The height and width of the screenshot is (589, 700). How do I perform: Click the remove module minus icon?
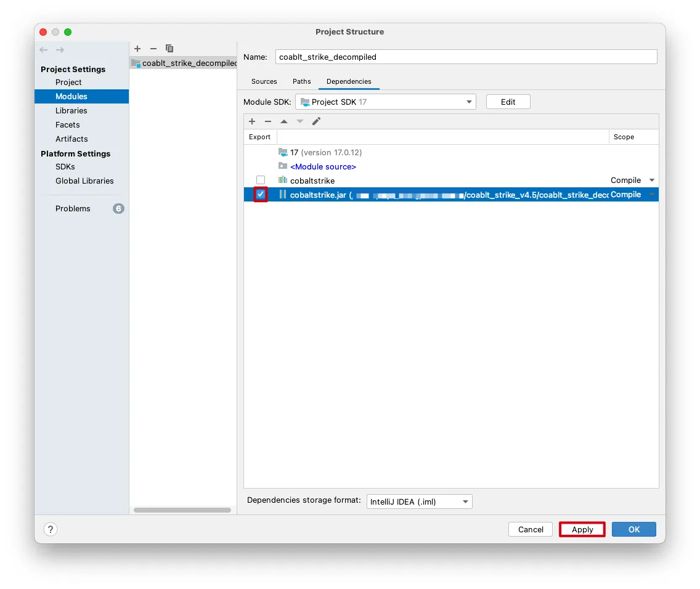tap(153, 49)
